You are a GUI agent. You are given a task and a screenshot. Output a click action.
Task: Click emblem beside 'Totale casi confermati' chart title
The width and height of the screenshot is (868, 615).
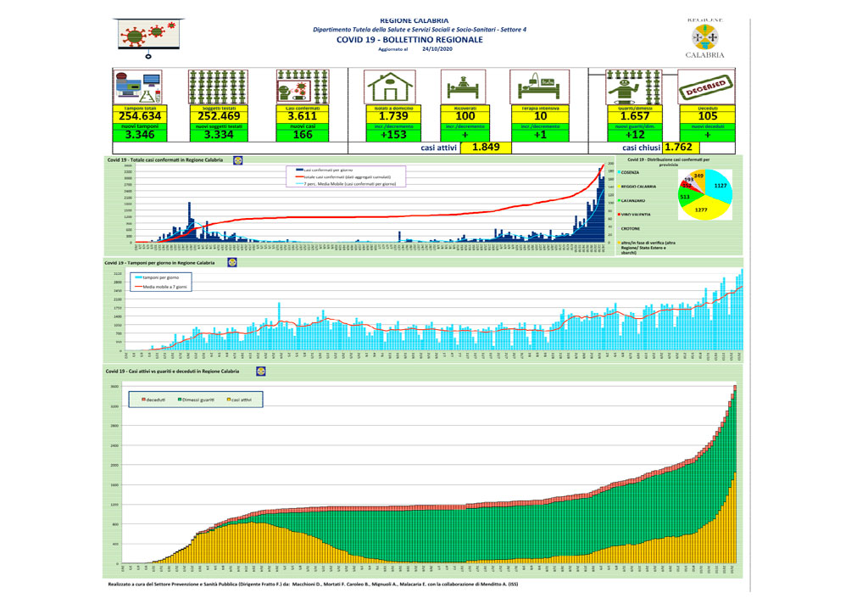pyautogui.click(x=238, y=160)
